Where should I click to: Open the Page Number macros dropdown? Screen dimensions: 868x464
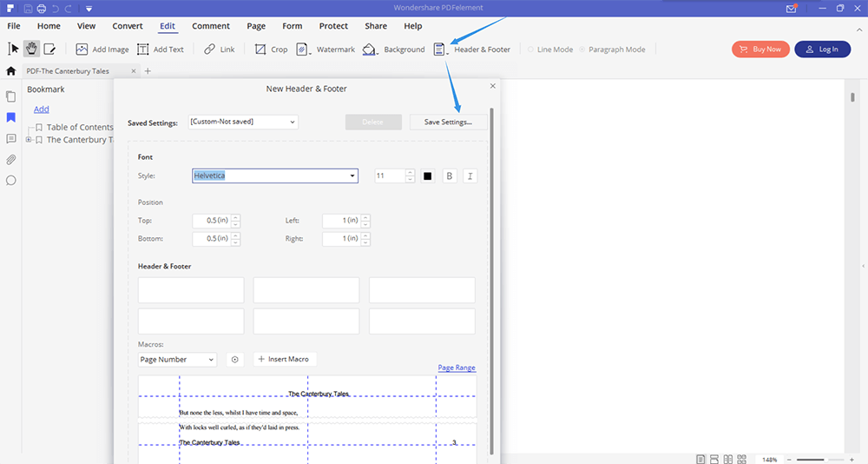pyautogui.click(x=177, y=360)
